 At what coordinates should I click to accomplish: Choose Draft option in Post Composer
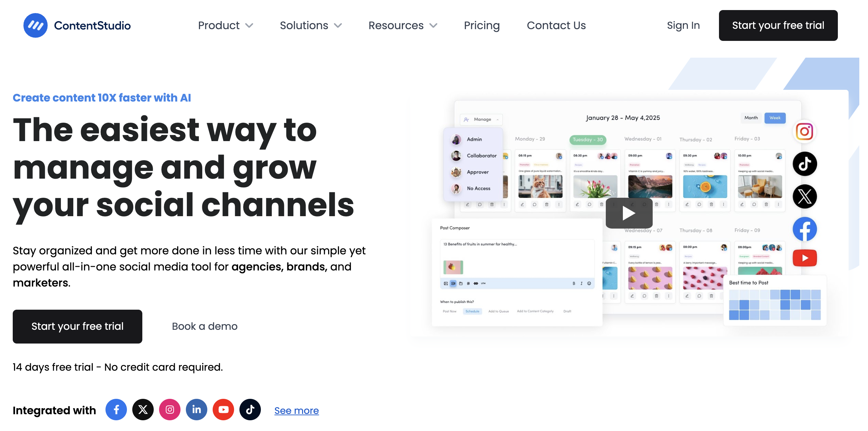pos(567,311)
